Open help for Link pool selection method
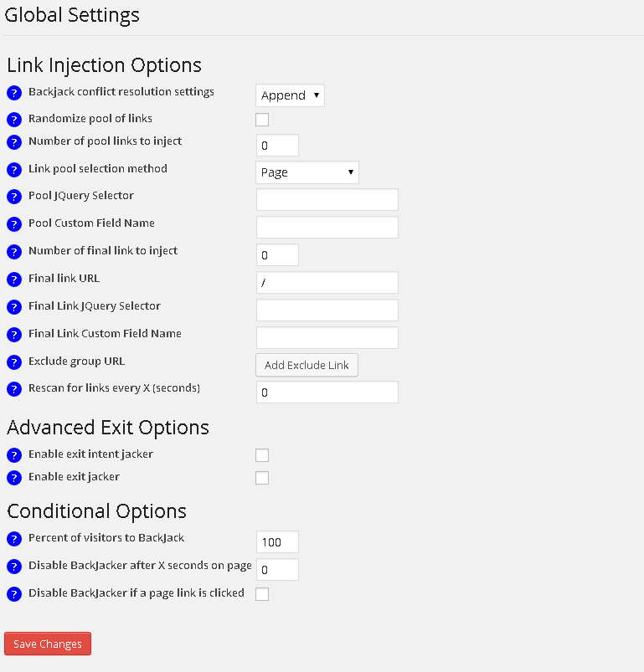 13,170
